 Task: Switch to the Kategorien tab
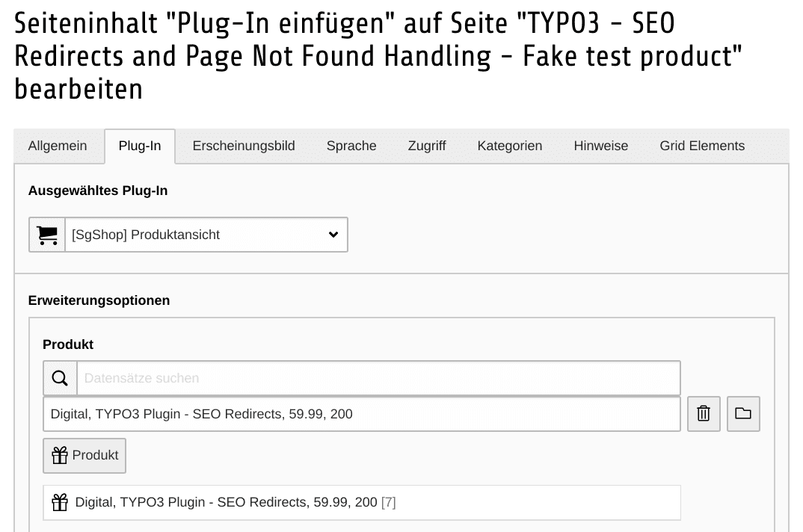(510, 146)
